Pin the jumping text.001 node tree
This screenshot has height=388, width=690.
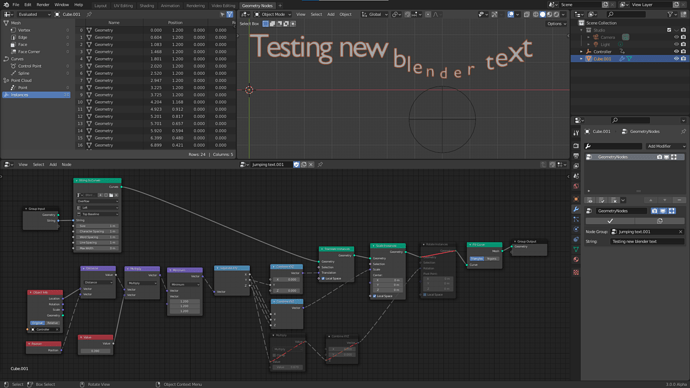[320, 165]
